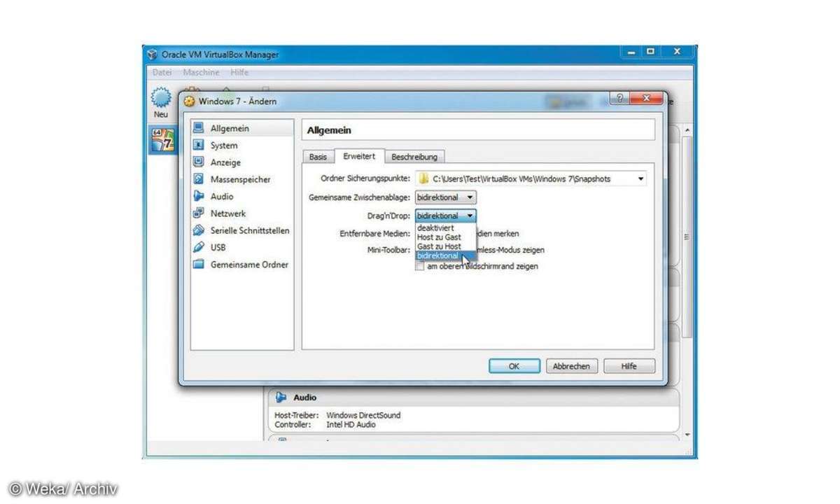Click the 'Ordner Sicherungspunkte:' label
This screenshot has height=504, width=840.
click(x=365, y=179)
